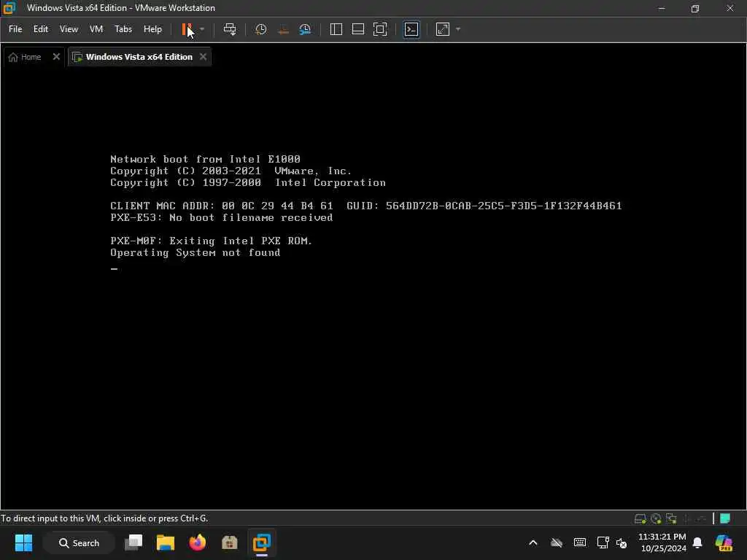Open the VM menu

click(96, 29)
